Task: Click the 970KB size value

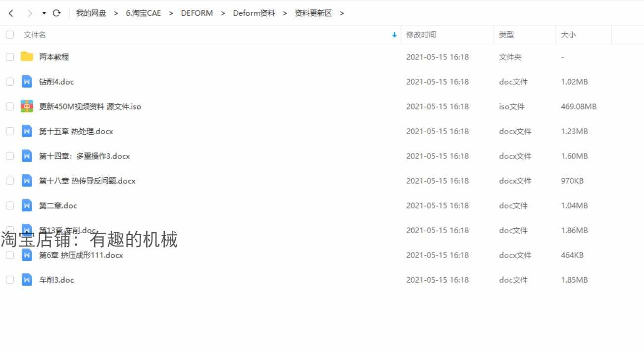Action: (572, 181)
